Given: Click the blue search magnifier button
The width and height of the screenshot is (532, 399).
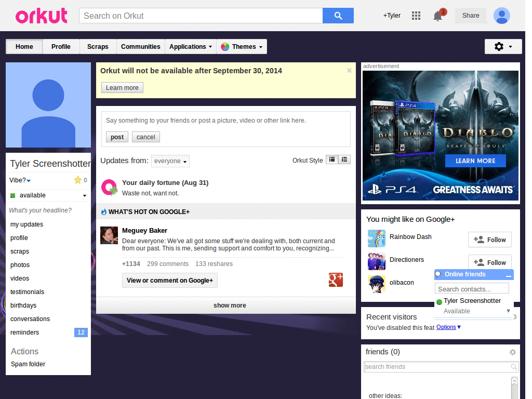Looking at the screenshot, I should click(338, 16).
